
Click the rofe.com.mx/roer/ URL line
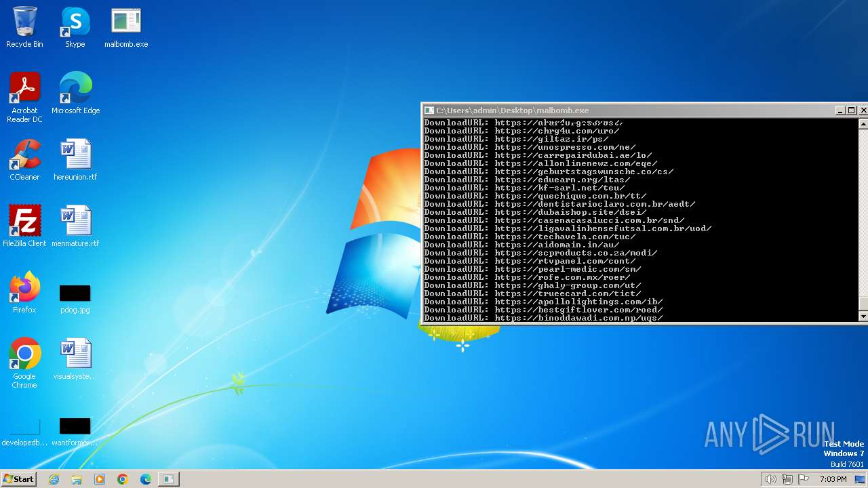pos(527,277)
